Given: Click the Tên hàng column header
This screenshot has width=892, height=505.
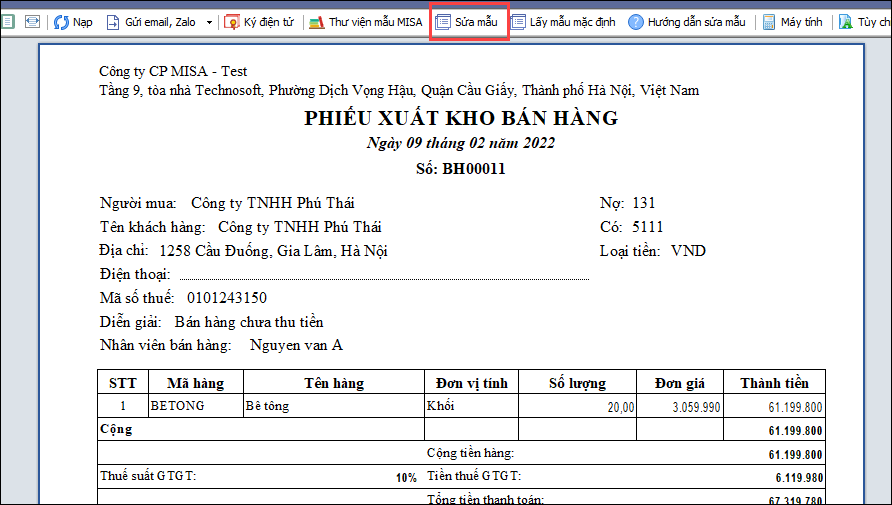Looking at the screenshot, I should coord(334,383).
